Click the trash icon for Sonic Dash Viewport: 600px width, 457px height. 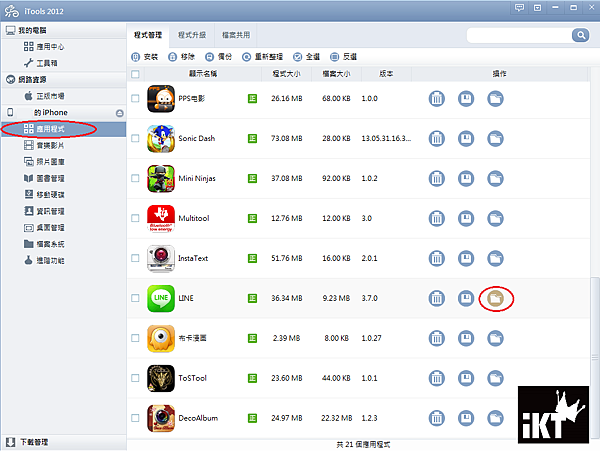(x=436, y=139)
